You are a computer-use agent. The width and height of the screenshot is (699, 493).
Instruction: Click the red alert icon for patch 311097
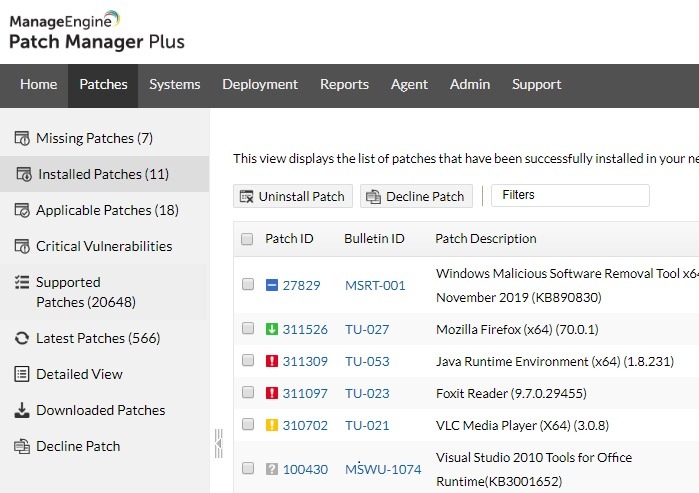[272, 393]
